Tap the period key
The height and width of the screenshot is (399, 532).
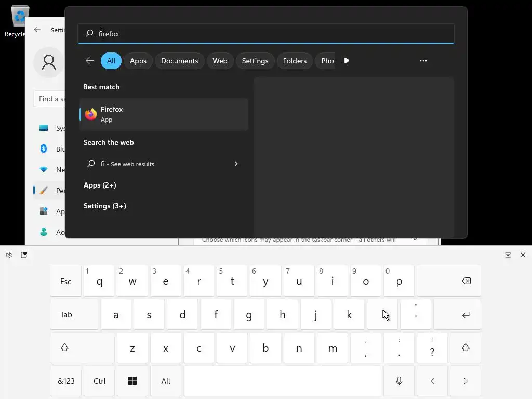click(x=398, y=348)
